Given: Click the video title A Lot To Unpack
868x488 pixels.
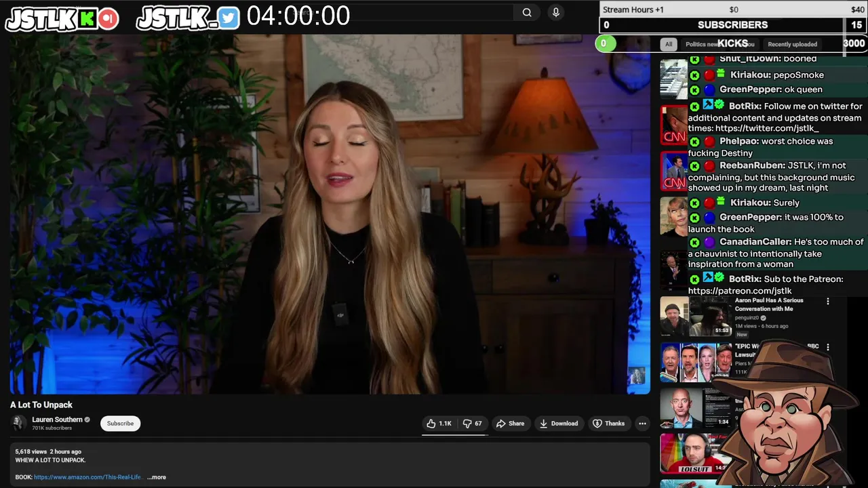Looking at the screenshot, I should click(41, 405).
